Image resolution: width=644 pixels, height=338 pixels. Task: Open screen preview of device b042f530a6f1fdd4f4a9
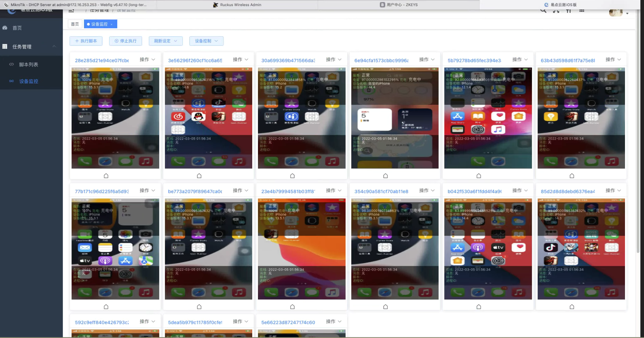[x=488, y=249]
